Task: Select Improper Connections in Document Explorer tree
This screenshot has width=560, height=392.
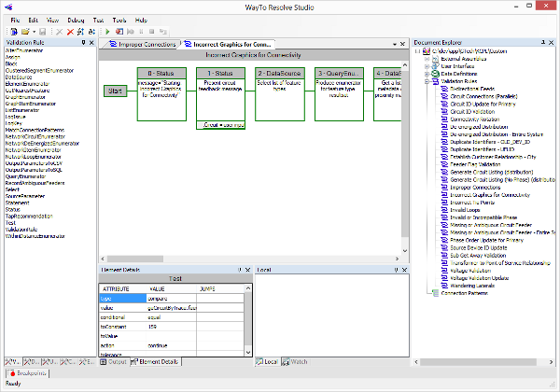Action: [x=475, y=188]
